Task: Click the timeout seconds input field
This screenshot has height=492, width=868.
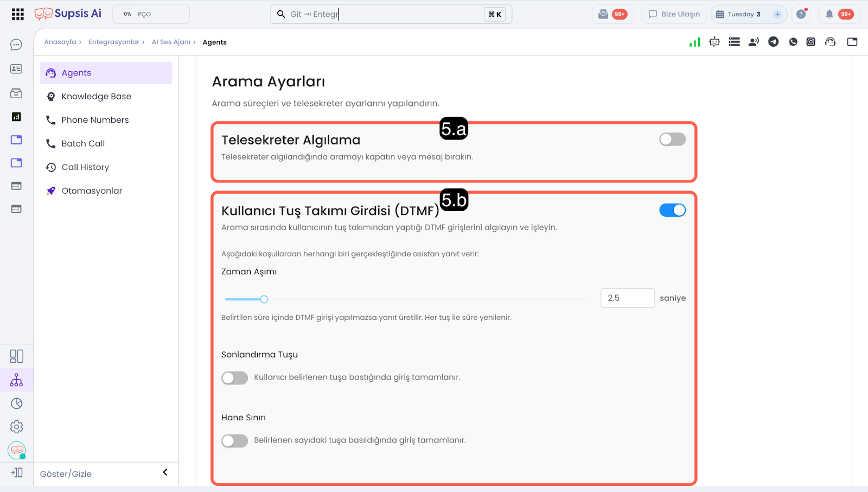Action: pos(627,298)
